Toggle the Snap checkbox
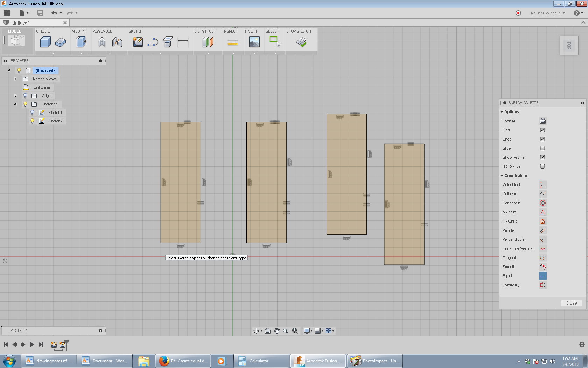588x368 pixels. pyautogui.click(x=542, y=139)
